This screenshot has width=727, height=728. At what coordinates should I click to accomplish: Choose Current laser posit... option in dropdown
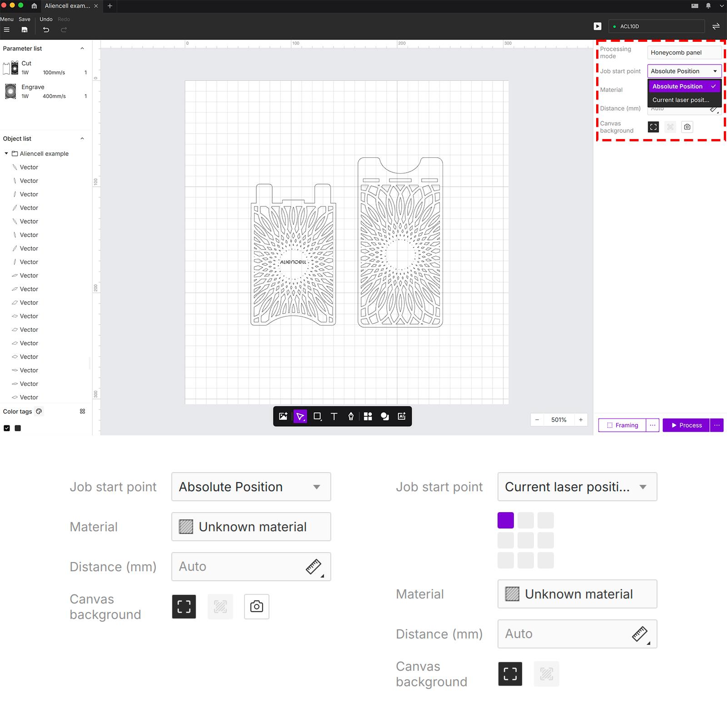pos(684,100)
